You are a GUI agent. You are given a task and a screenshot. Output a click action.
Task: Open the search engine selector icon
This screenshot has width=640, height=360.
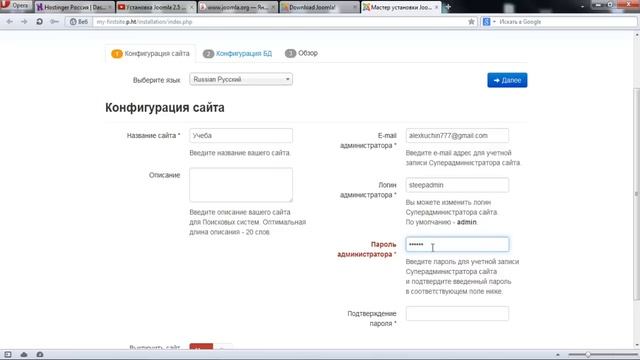click(x=488, y=22)
